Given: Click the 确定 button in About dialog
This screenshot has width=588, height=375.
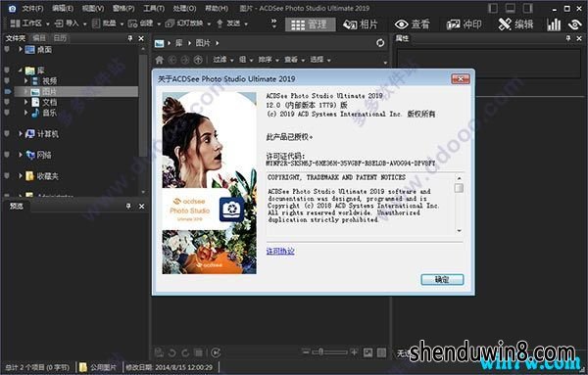Looking at the screenshot, I should point(442,279).
